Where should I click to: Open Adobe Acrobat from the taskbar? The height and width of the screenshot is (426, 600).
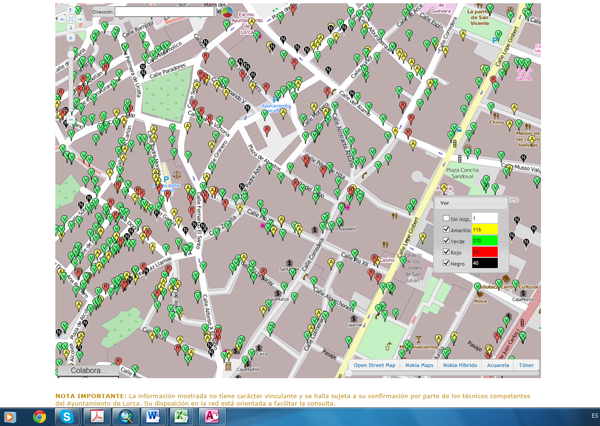click(96, 416)
